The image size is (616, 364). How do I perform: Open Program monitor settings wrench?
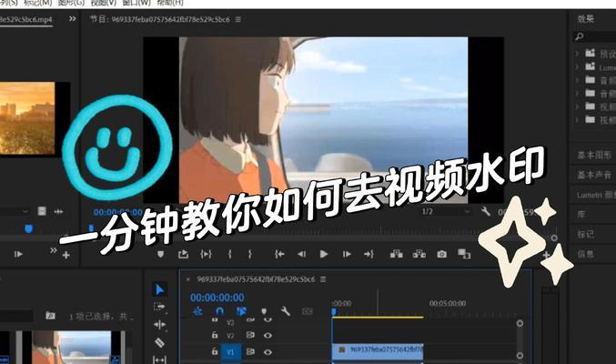pos(486,211)
